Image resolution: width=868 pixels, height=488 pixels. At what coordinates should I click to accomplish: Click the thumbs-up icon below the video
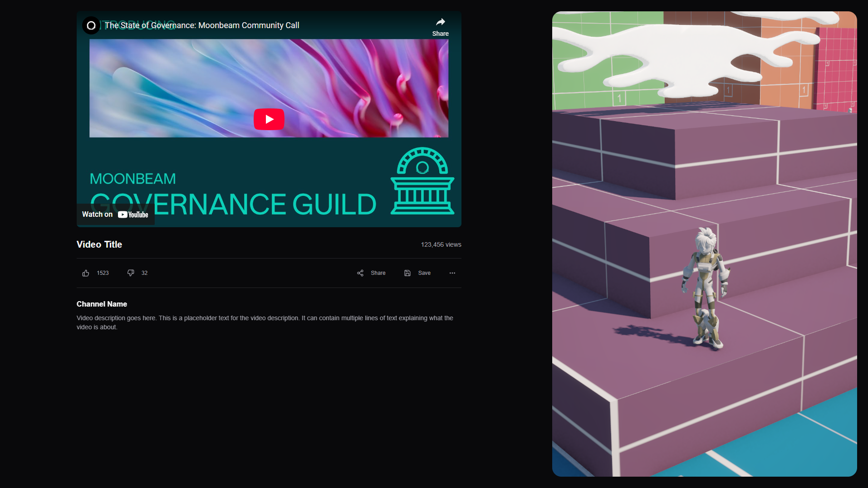tap(86, 273)
